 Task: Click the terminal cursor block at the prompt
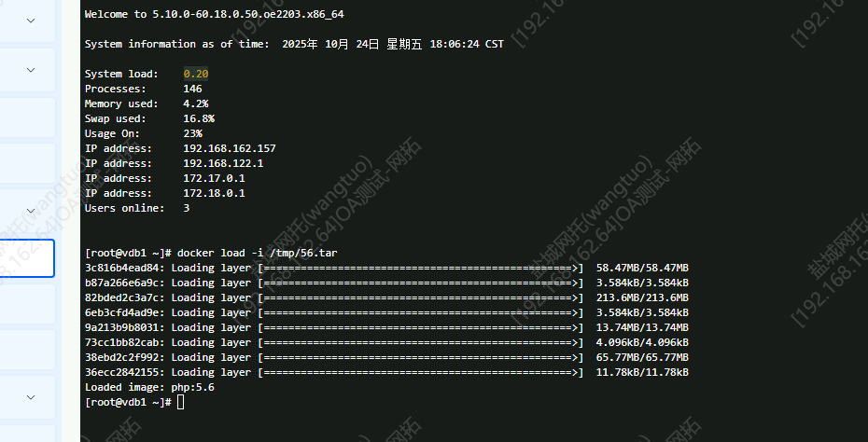click(x=180, y=402)
